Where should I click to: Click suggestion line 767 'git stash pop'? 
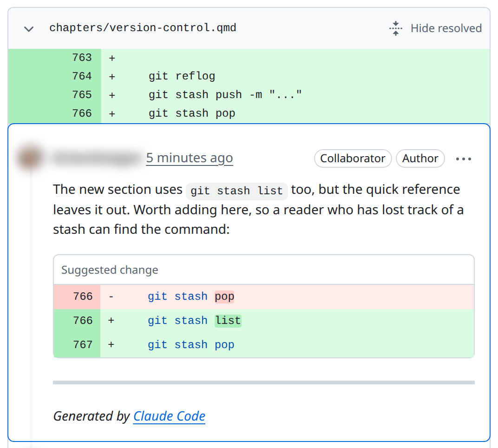point(263,345)
